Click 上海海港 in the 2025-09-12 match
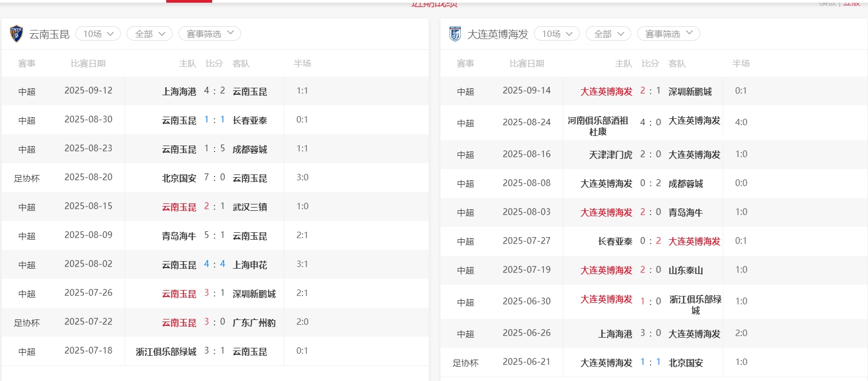The height and width of the screenshot is (381, 868). click(179, 92)
